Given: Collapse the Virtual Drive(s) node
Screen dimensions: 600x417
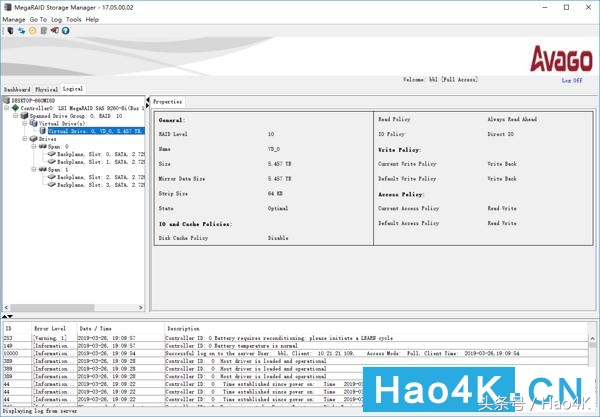Looking at the screenshot, I should (25, 123).
